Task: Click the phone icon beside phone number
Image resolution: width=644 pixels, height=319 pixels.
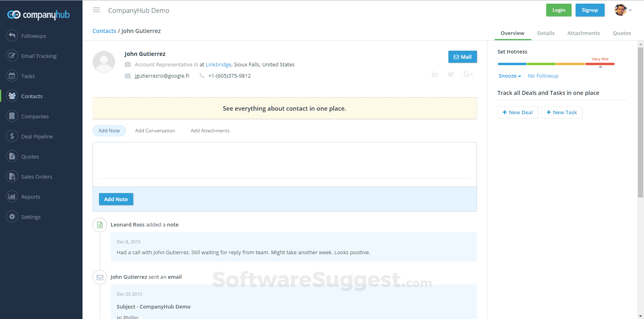Action: tap(202, 76)
